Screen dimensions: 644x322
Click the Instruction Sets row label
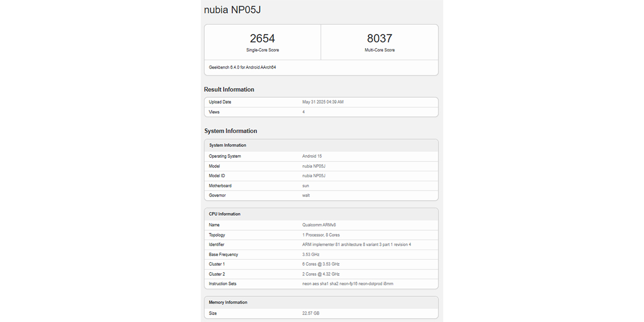(x=223, y=283)
